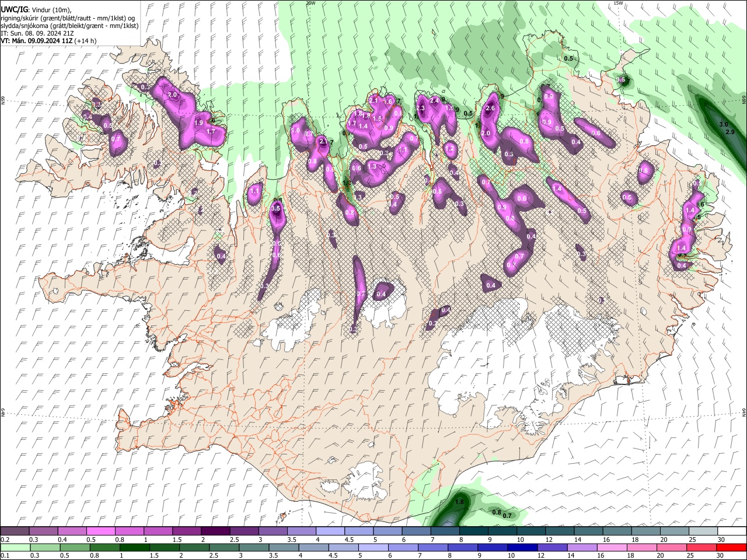Select the bright red rain swatch starting at 30
Viewport: 747px width, 560px height.
(x=732, y=547)
